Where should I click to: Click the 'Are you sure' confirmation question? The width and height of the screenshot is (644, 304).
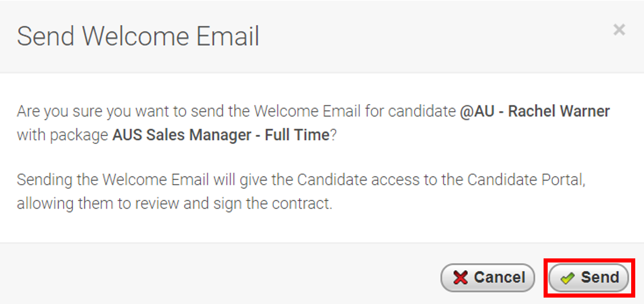click(314, 123)
